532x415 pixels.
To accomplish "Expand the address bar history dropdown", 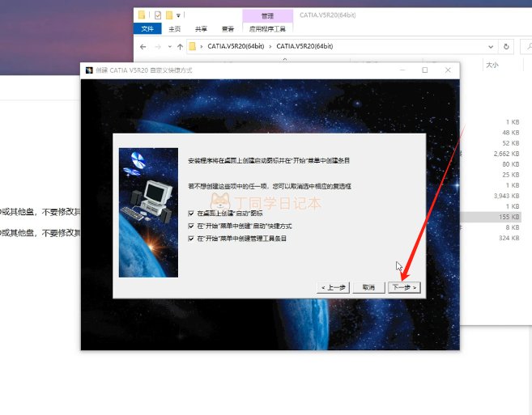I will coord(491,46).
